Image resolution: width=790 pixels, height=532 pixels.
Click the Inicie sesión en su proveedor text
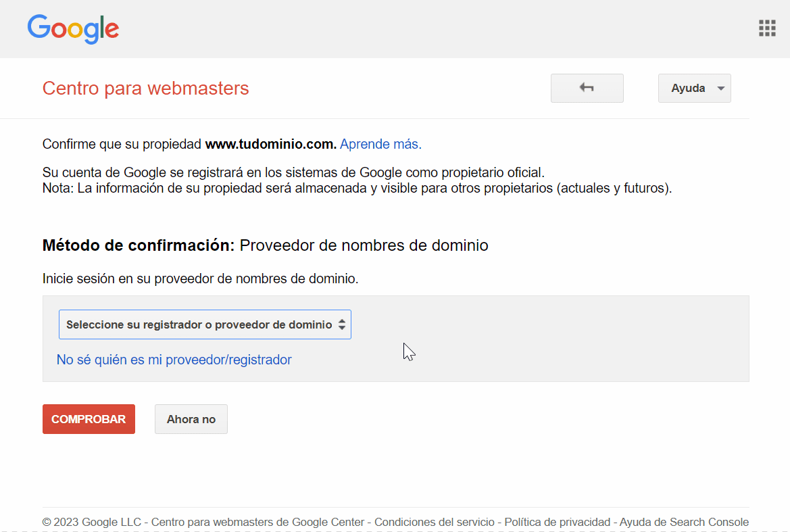coord(201,279)
